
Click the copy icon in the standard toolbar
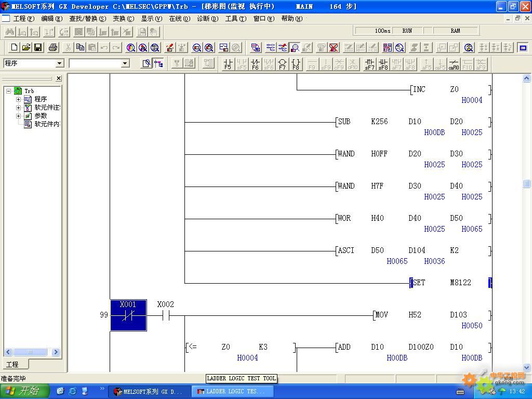(x=80, y=47)
